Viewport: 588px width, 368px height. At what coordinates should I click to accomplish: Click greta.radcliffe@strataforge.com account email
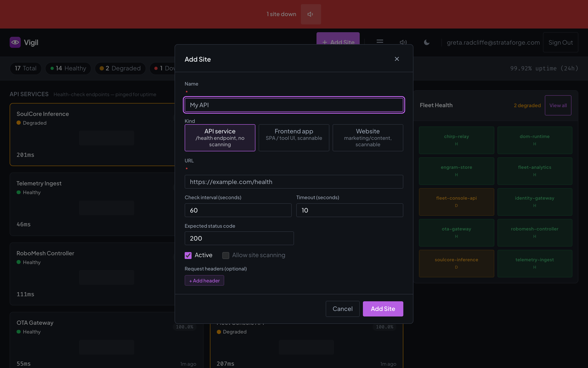tap(493, 42)
